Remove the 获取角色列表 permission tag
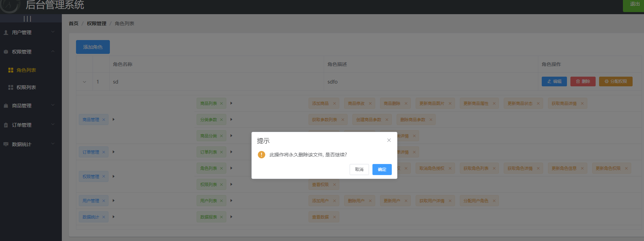This screenshot has height=241, width=644. [494, 168]
